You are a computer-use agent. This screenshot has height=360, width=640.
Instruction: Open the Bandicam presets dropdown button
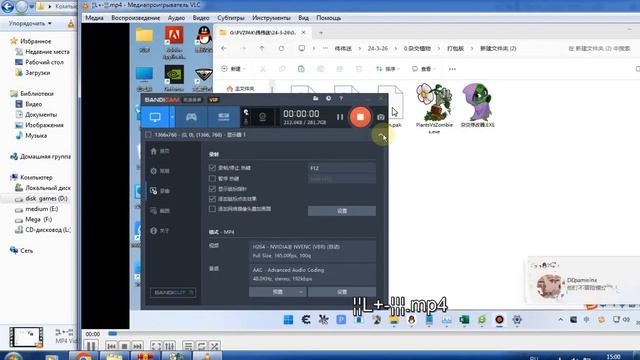pyautogui.click(x=278, y=292)
